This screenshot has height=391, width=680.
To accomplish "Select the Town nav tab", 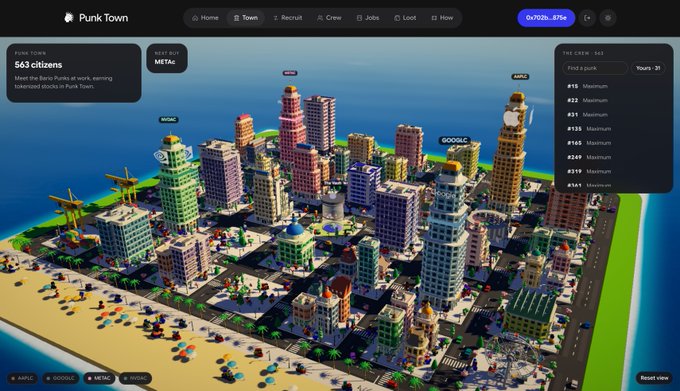I will (245, 18).
